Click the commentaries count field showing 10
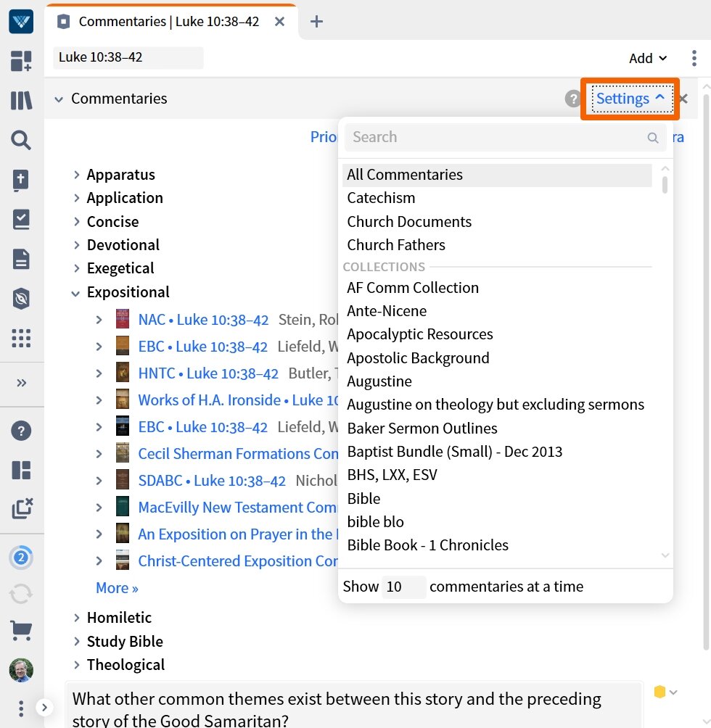The width and height of the screenshot is (711, 728). [403, 587]
